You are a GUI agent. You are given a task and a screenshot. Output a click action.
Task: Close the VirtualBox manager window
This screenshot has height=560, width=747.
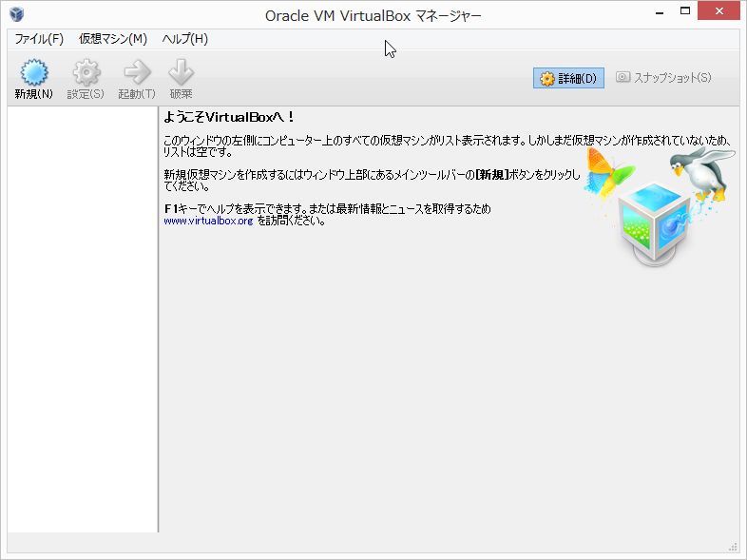tap(718, 11)
